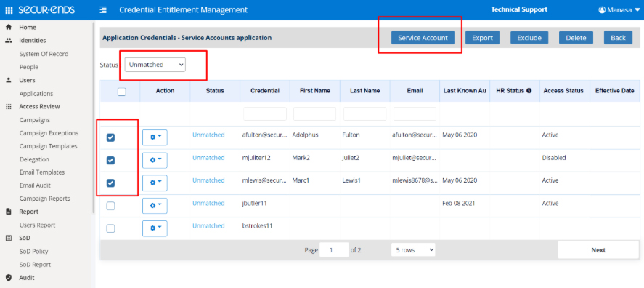Open the 5 rows page-size dropdown

coord(413,249)
